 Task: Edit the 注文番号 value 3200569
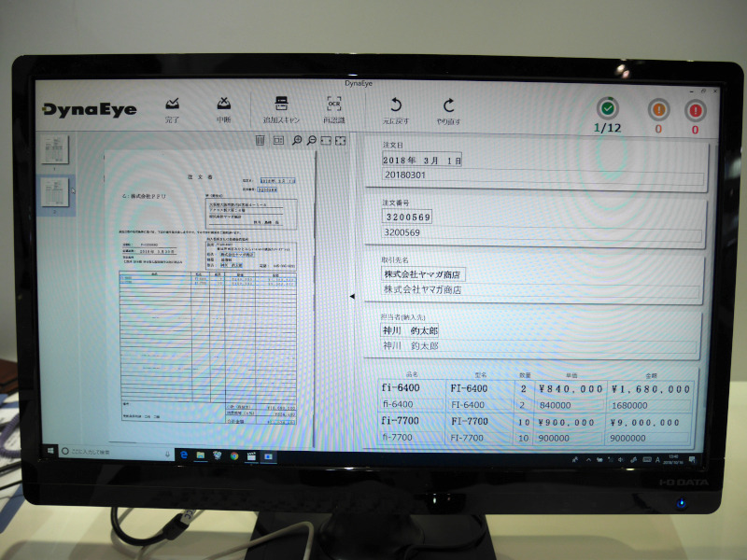point(542,232)
